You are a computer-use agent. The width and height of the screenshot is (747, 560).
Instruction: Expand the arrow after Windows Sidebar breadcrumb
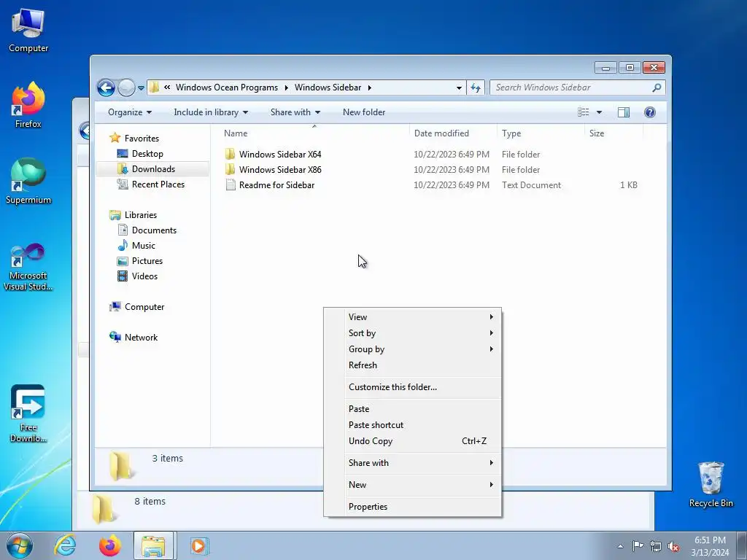pyautogui.click(x=369, y=87)
